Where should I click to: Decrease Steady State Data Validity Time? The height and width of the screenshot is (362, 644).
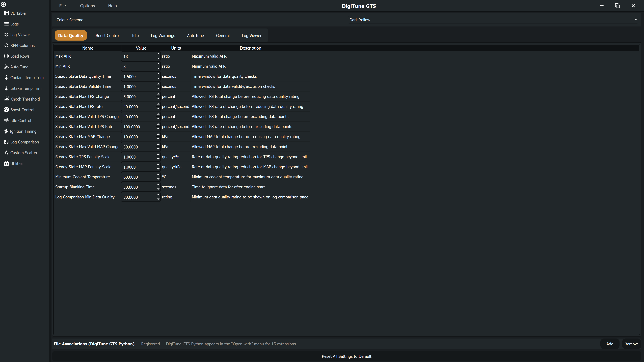tap(158, 89)
